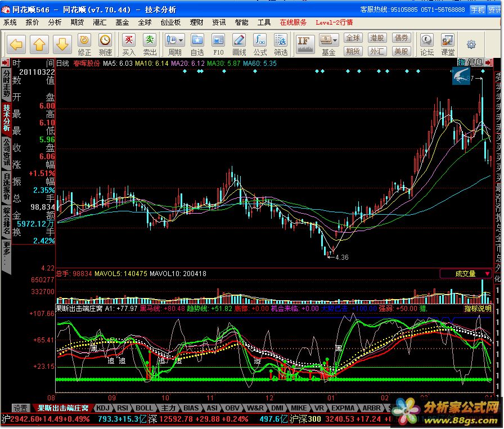This screenshot has height=429, width=504.
Task: Open the 课堂 classroom icon
Action: [x=448, y=45]
